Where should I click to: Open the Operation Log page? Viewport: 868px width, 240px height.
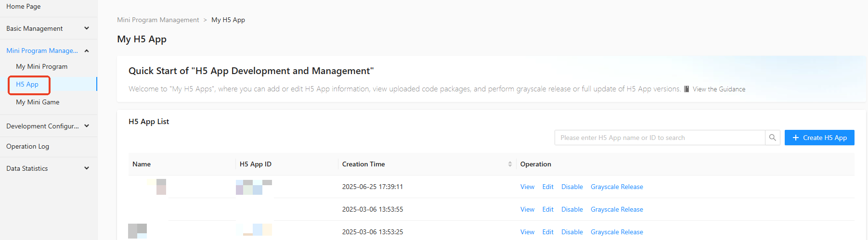pos(27,146)
